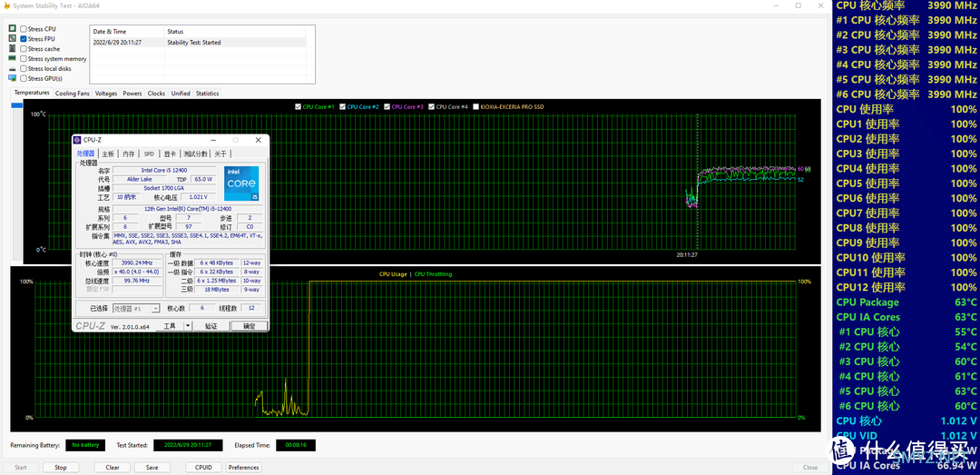Switch to the Clocks tab
Image resolution: width=980 pixels, height=475 pixels.
(156, 94)
